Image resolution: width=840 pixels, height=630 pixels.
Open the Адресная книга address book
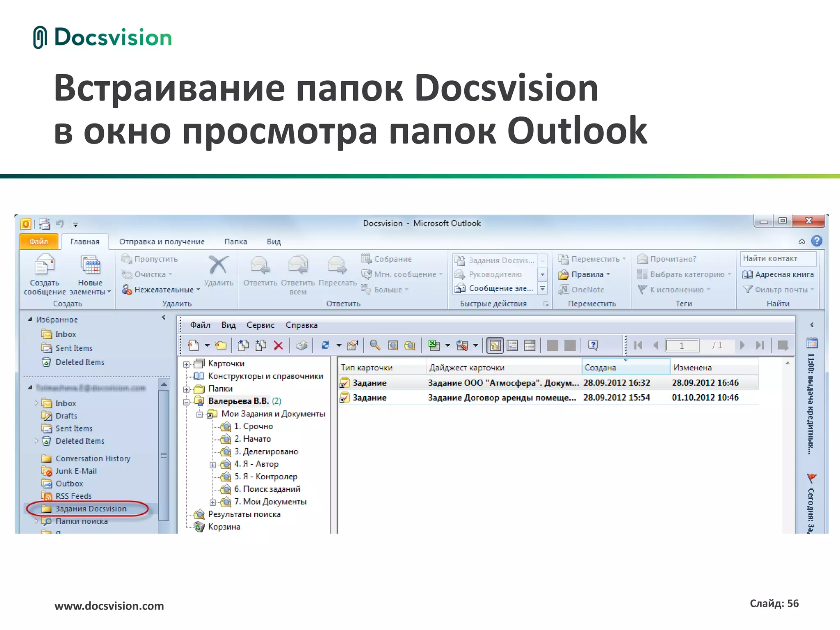tap(778, 274)
